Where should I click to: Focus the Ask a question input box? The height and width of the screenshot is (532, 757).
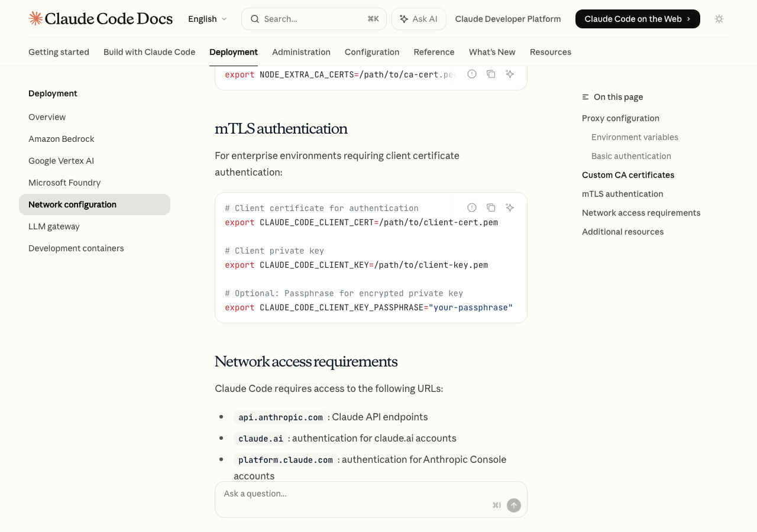point(355,494)
